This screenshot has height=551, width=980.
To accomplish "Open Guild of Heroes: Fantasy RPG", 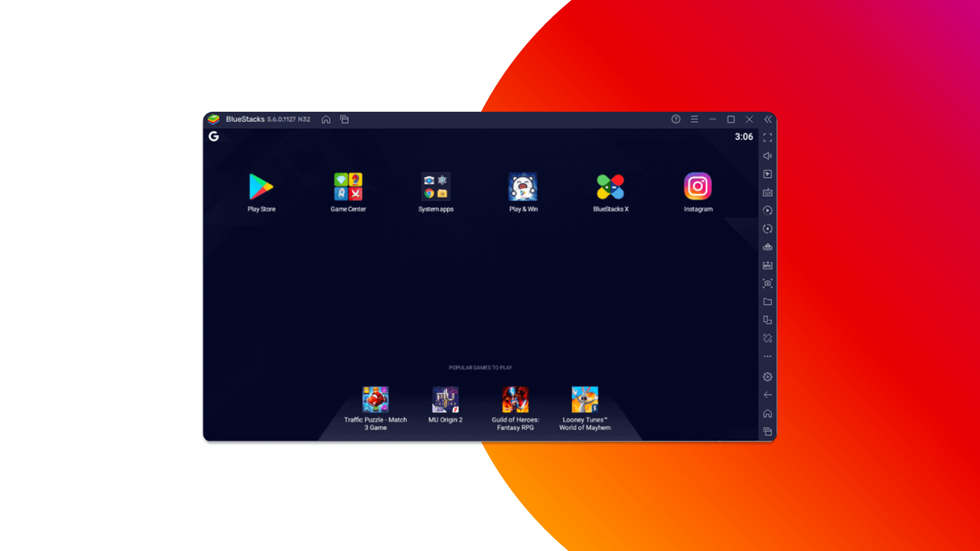I will point(516,399).
